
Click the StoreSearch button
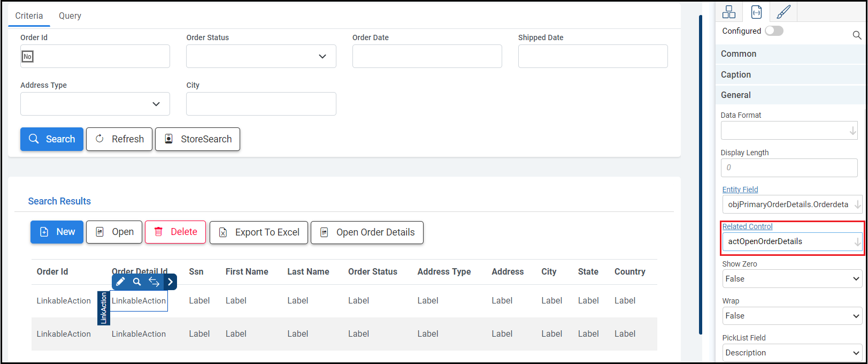197,139
